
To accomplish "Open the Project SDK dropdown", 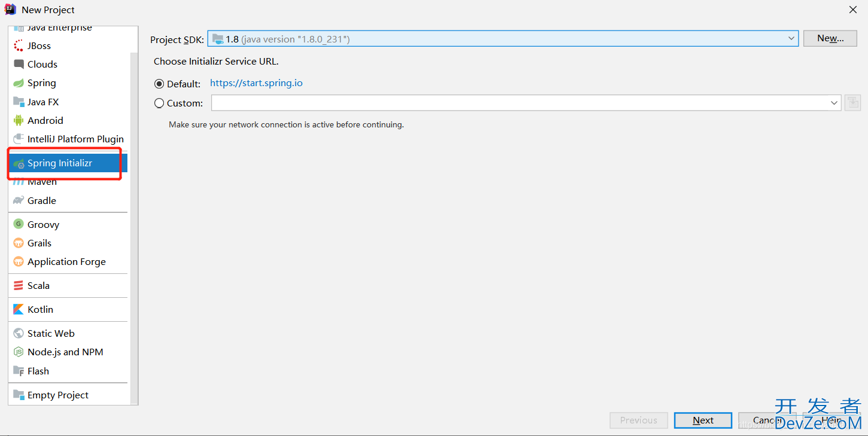I will [791, 39].
